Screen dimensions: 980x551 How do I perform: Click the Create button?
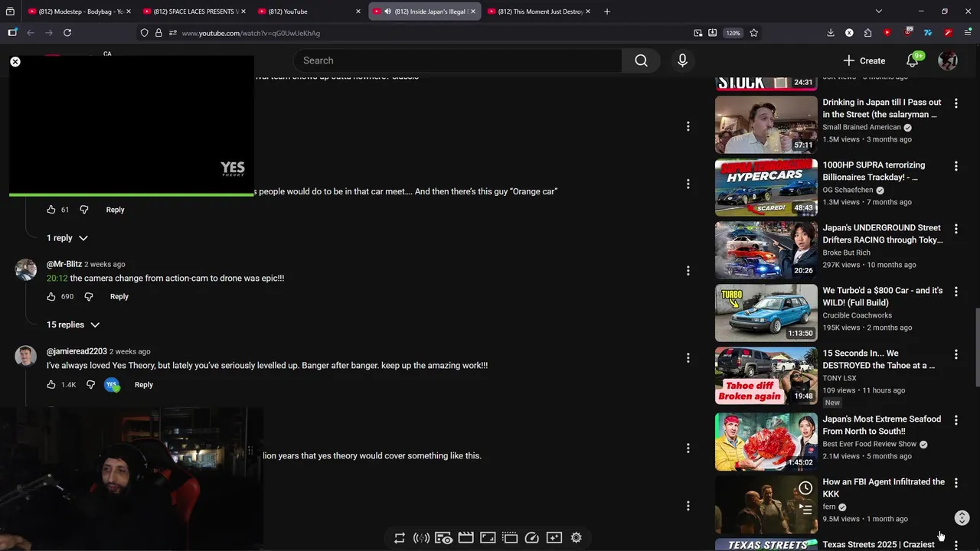point(864,60)
